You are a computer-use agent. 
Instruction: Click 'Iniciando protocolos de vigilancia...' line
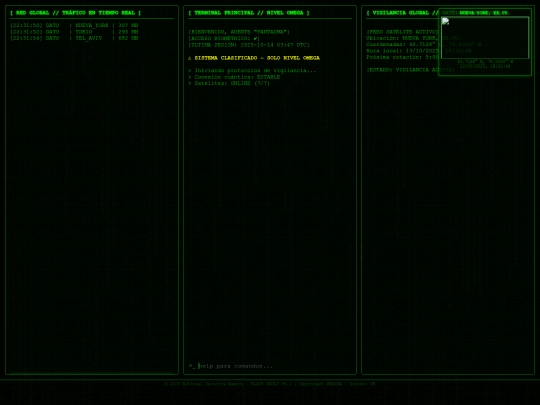click(x=252, y=71)
